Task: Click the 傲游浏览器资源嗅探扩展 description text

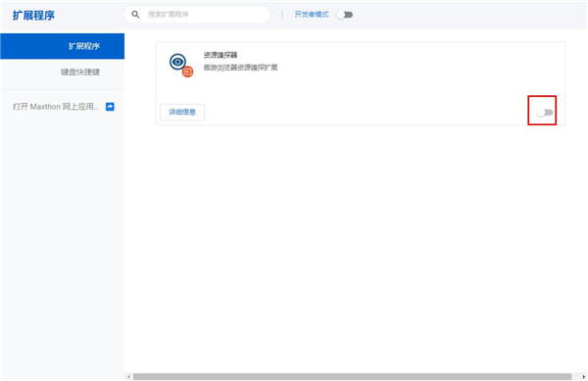Action: point(240,68)
